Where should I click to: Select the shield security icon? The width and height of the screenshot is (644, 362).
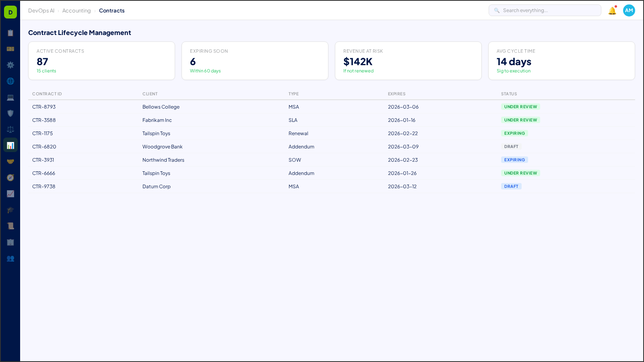click(x=10, y=113)
